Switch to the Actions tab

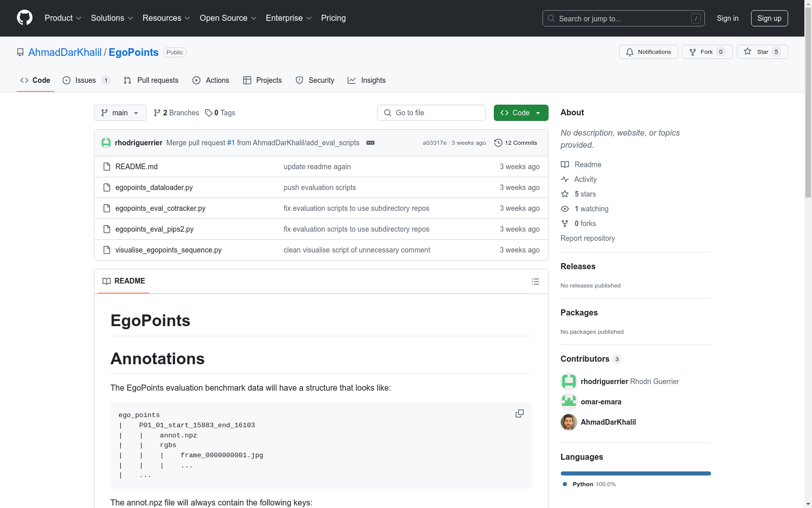(x=211, y=80)
